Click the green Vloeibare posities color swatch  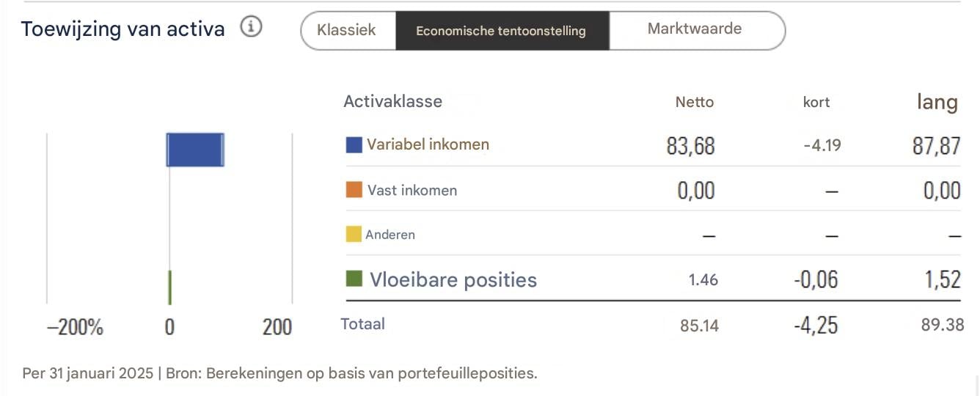(x=354, y=279)
